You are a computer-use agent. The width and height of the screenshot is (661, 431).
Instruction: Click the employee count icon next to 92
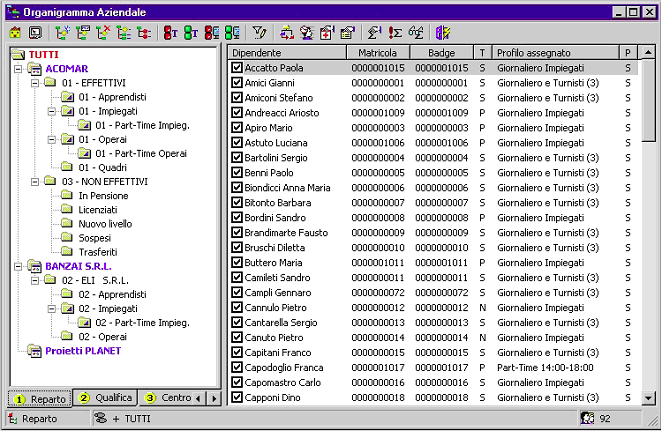click(x=587, y=418)
